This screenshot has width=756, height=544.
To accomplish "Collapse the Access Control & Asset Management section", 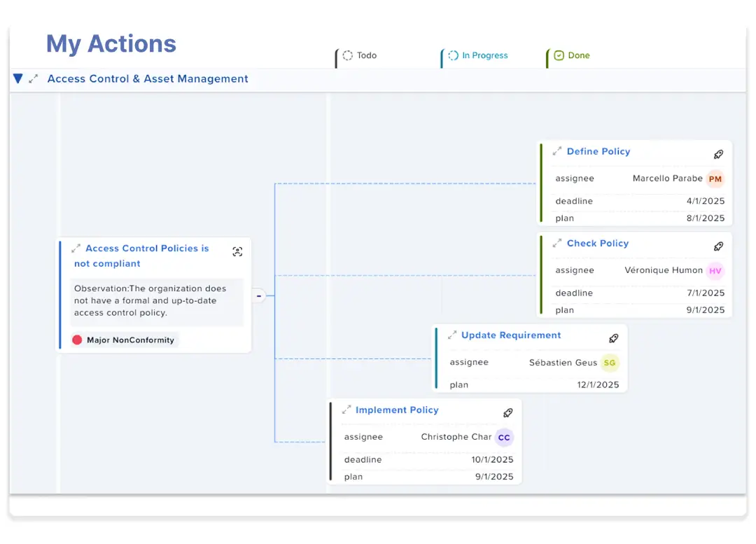I will 18,79.
